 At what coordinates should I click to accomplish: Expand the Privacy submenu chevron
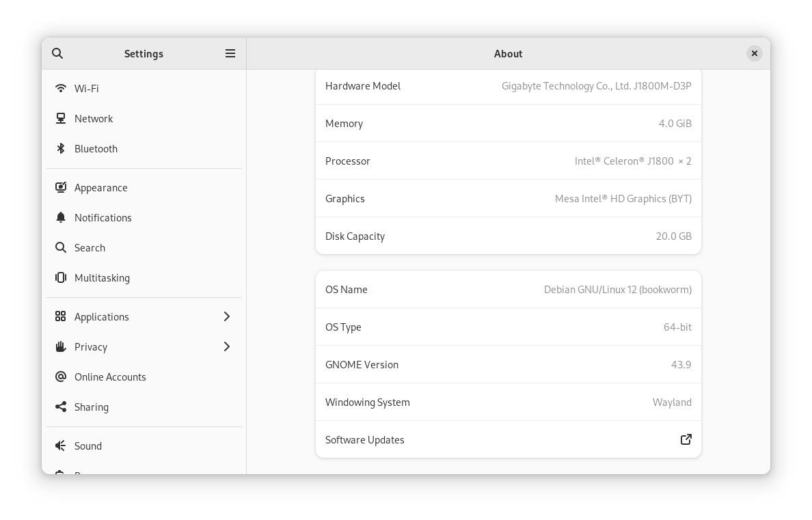coord(226,346)
